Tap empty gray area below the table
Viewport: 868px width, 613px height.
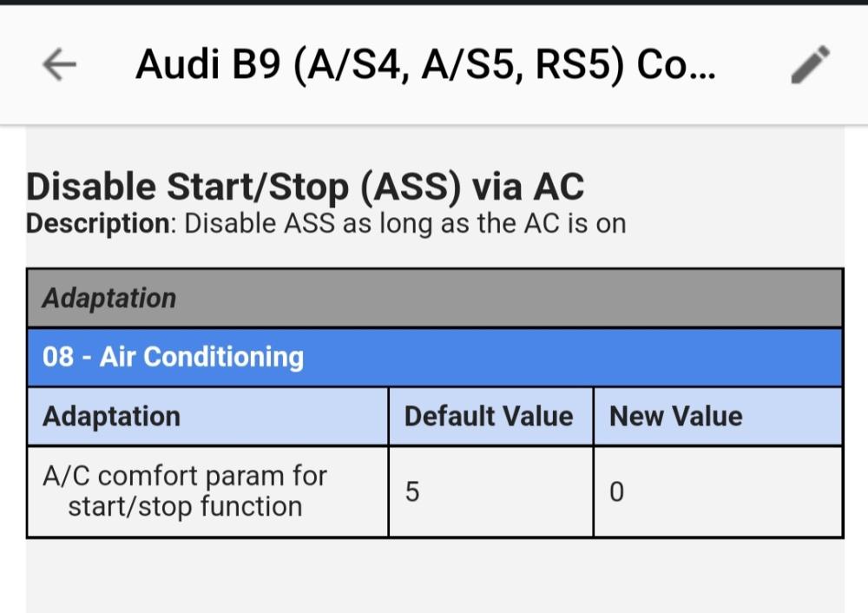tap(435, 576)
